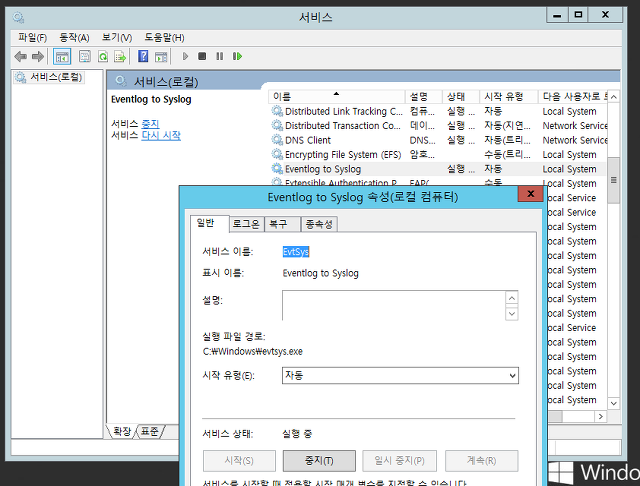
Task: Select the Distributed Transaction Co... row
Action: [438, 125]
